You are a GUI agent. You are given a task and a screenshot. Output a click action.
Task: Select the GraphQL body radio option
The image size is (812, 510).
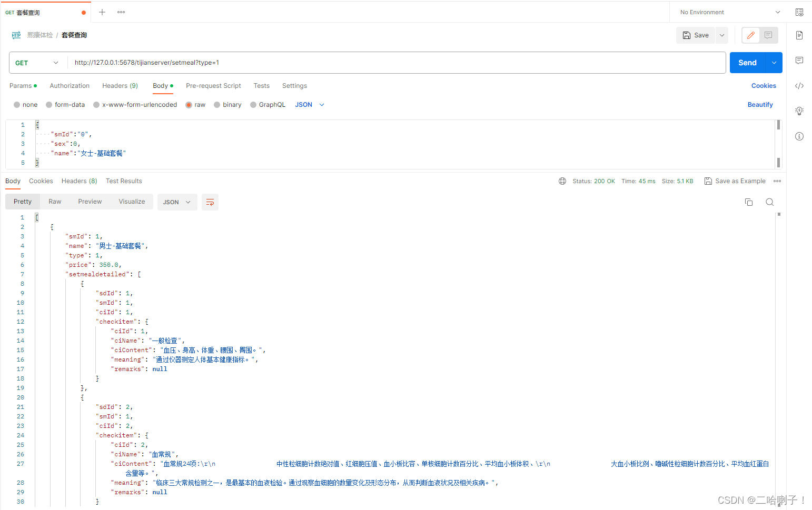click(x=253, y=105)
